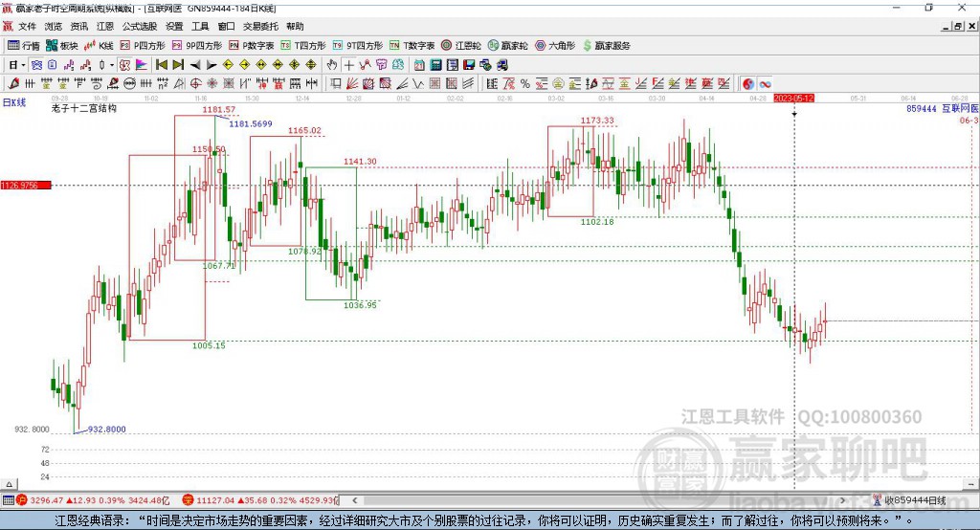
Task: Open the T四方形 tool
Action: pos(303,46)
